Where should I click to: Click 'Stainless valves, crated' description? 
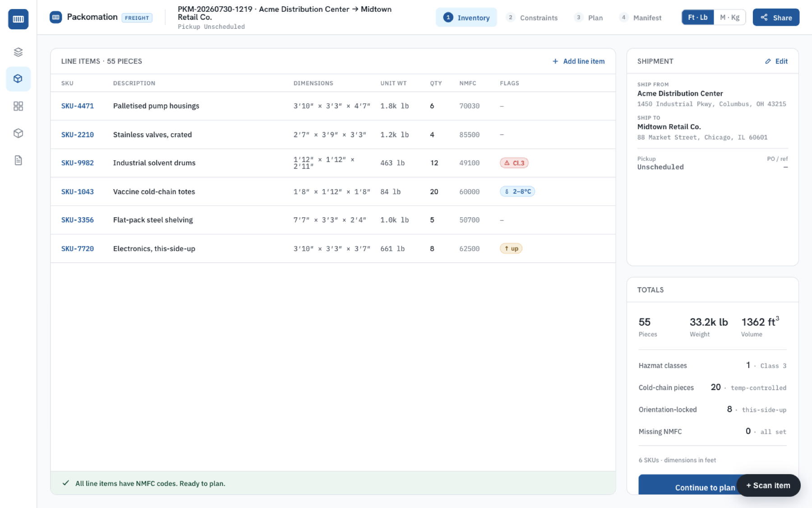coord(152,135)
